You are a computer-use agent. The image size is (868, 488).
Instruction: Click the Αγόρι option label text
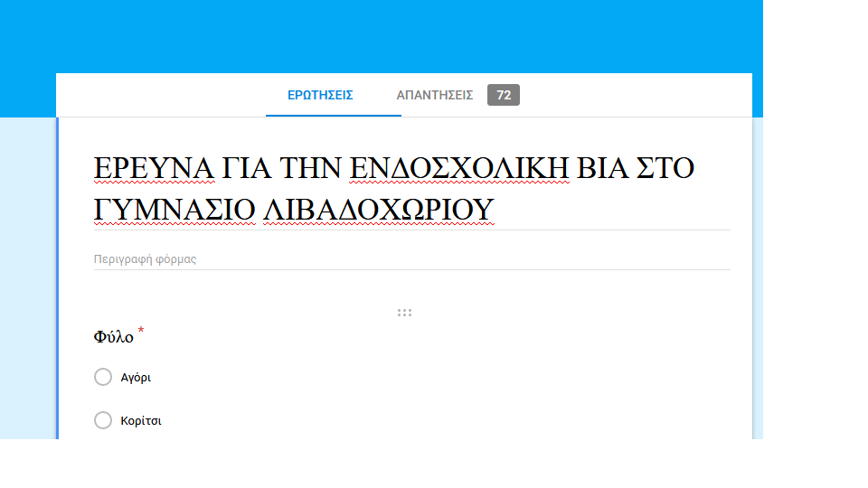pos(136,378)
